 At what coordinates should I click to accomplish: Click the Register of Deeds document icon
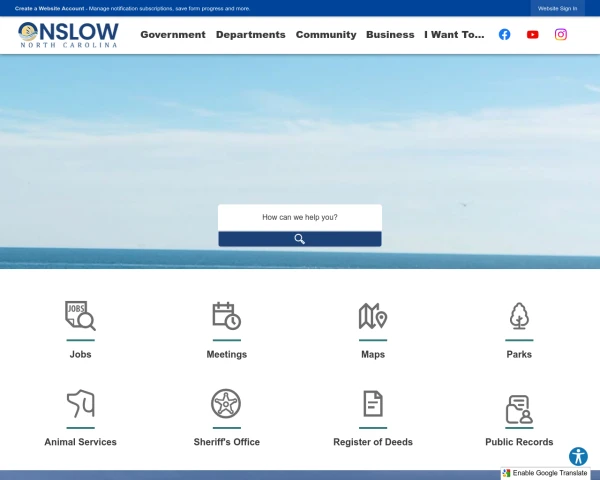tap(373, 403)
